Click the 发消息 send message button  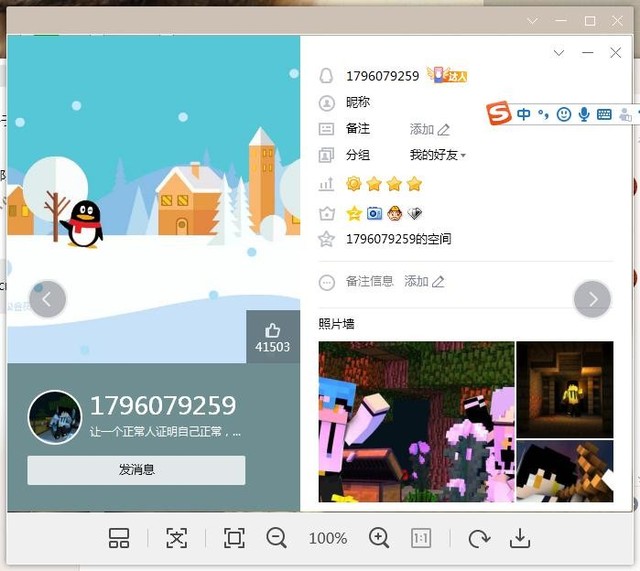(x=136, y=470)
